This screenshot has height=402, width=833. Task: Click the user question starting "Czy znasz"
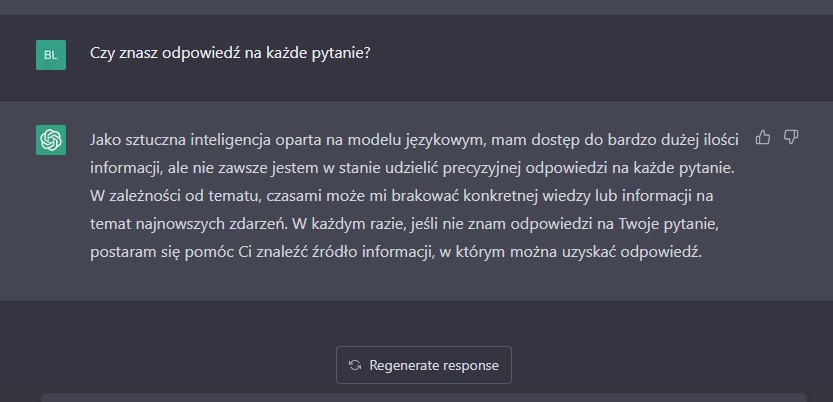pos(230,53)
